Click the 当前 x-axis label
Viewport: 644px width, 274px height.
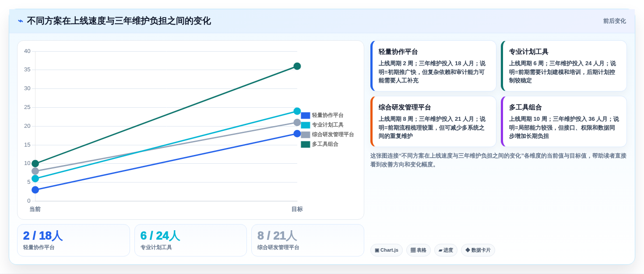click(x=35, y=209)
